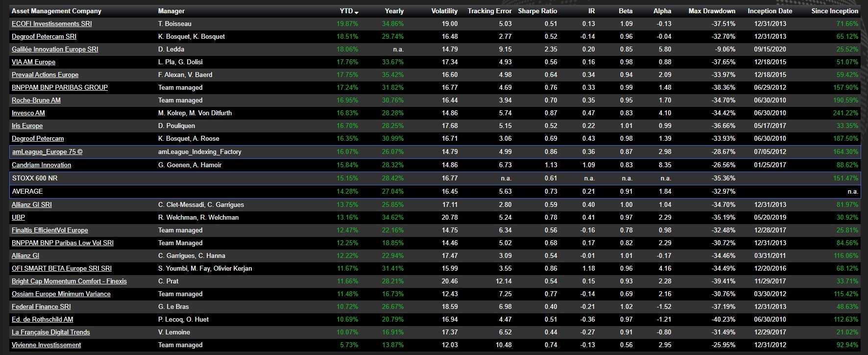Sort by Sharpe Ratio header

tap(538, 11)
